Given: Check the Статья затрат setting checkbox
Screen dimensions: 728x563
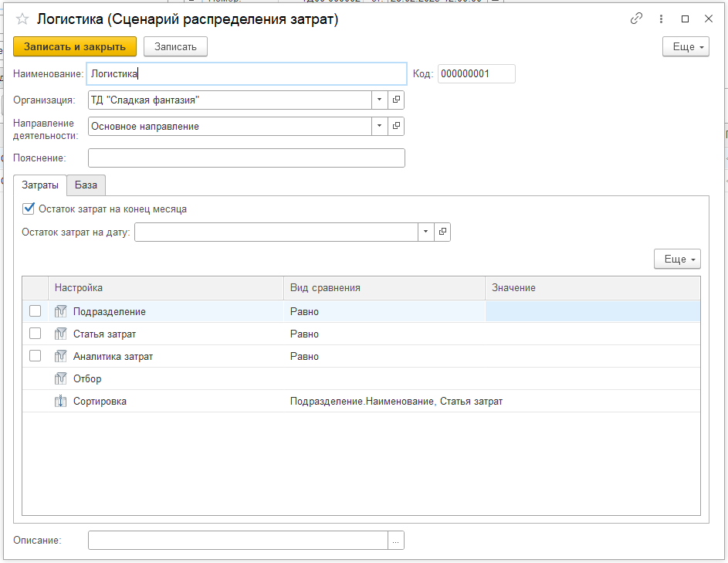Looking at the screenshot, I should 35,334.
